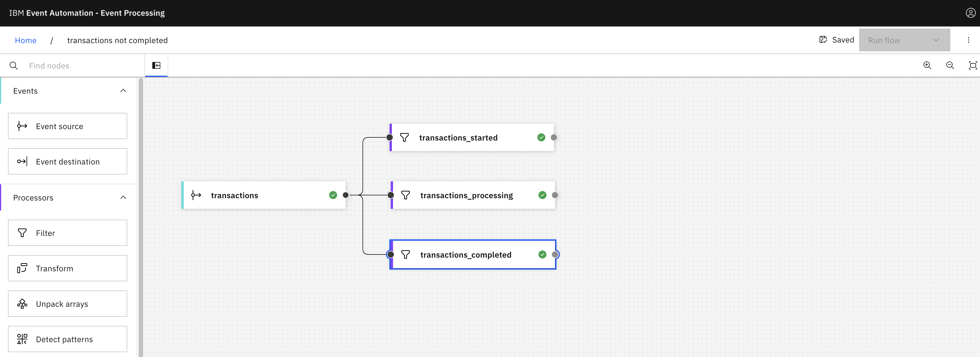Click the Event destination icon

coord(22,162)
